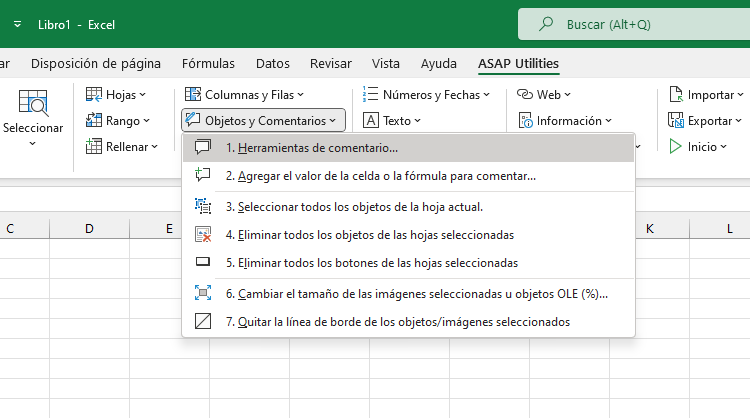Click in the Buscar search box
Image resolution: width=750 pixels, height=418 pixels.
point(634,24)
